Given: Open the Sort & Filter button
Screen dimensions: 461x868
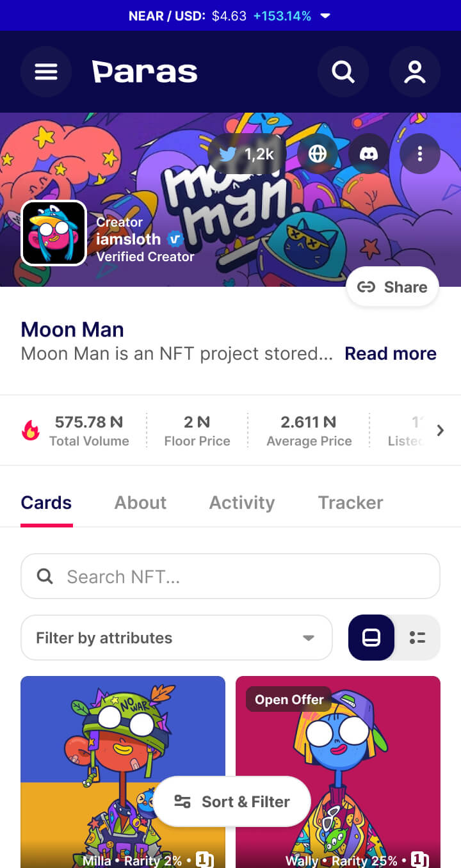Looking at the screenshot, I should (232, 801).
